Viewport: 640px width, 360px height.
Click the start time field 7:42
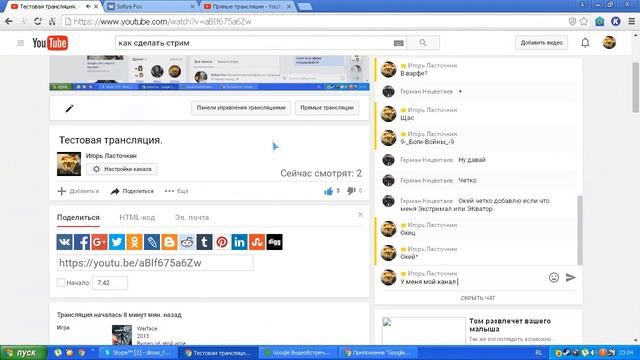click(x=110, y=282)
